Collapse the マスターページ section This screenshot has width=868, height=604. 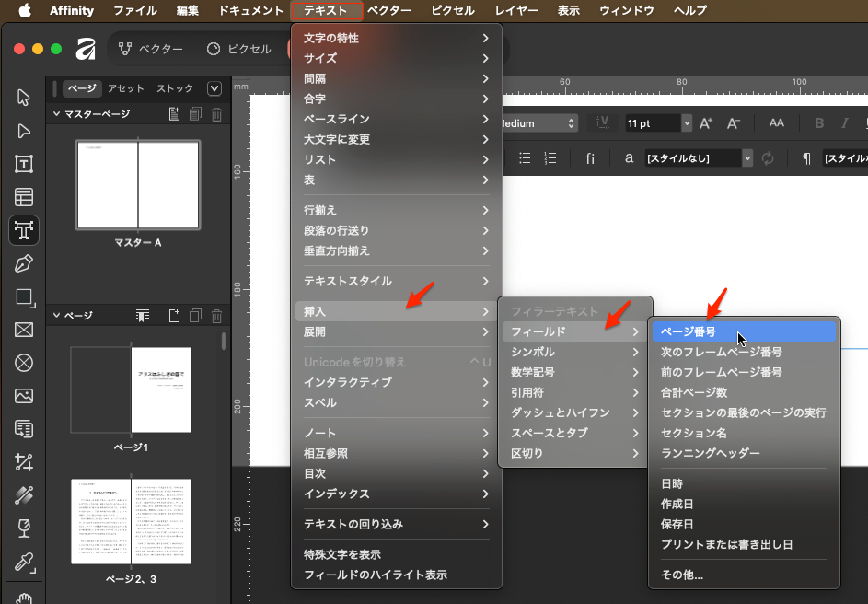coord(56,114)
